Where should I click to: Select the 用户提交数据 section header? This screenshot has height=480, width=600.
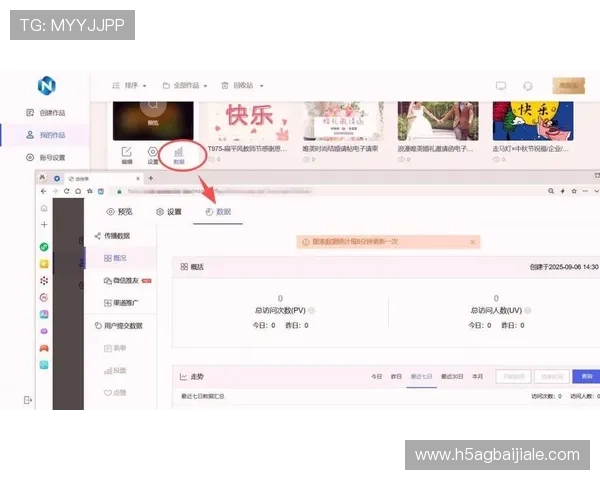pyautogui.click(x=118, y=326)
